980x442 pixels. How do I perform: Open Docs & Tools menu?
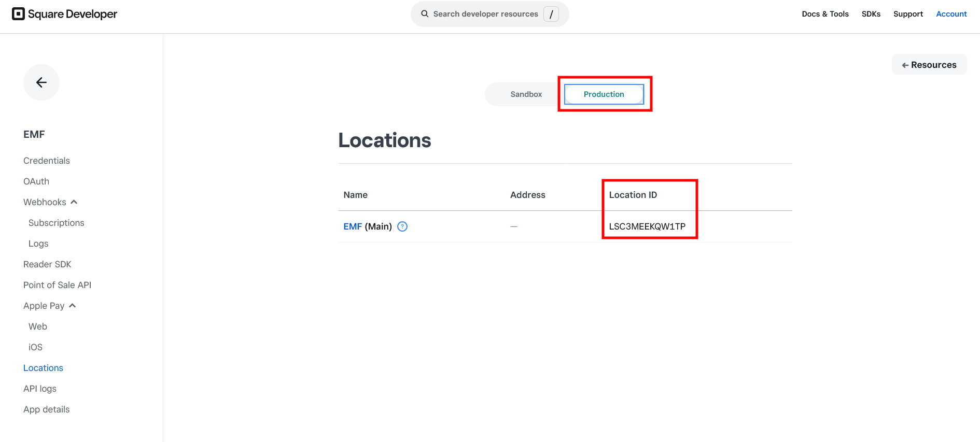825,14
